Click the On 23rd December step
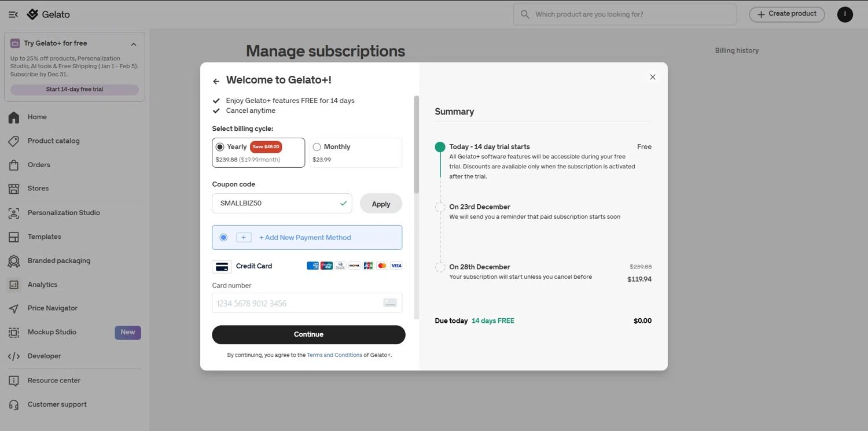Image resolution: width=868 pixels, height=431 pixels. pyautogui.click(x=480, y=207)
